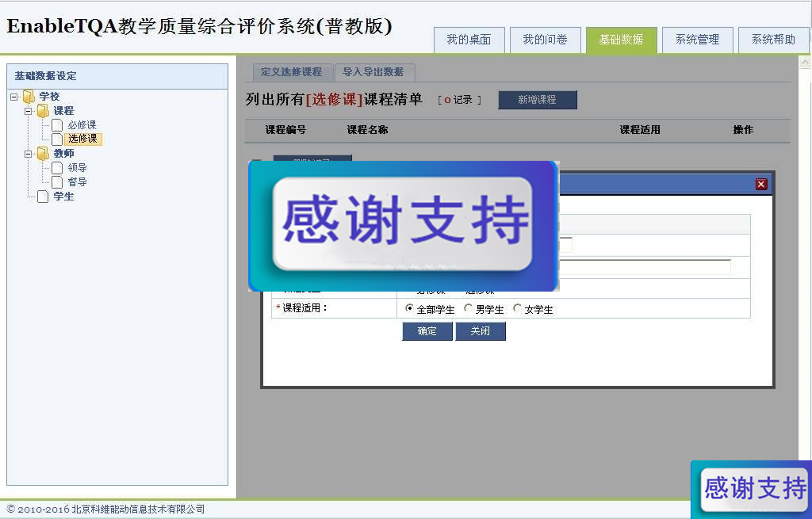Switch to the 定义选修课程 sub-tab

pos(292,72)
